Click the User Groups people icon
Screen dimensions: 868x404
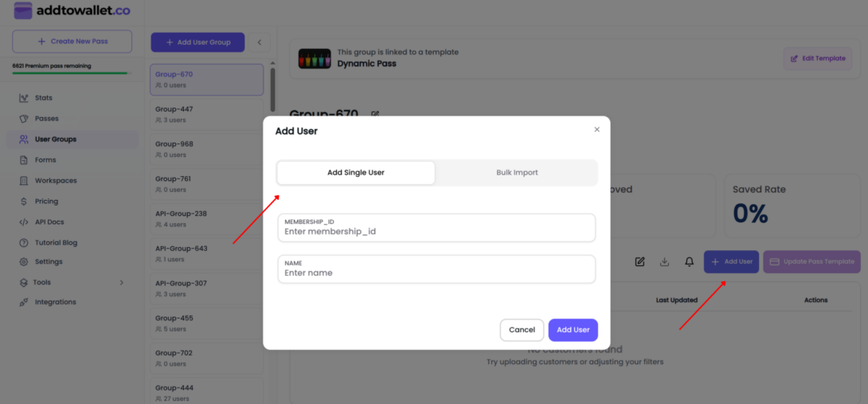pos(23,139)
